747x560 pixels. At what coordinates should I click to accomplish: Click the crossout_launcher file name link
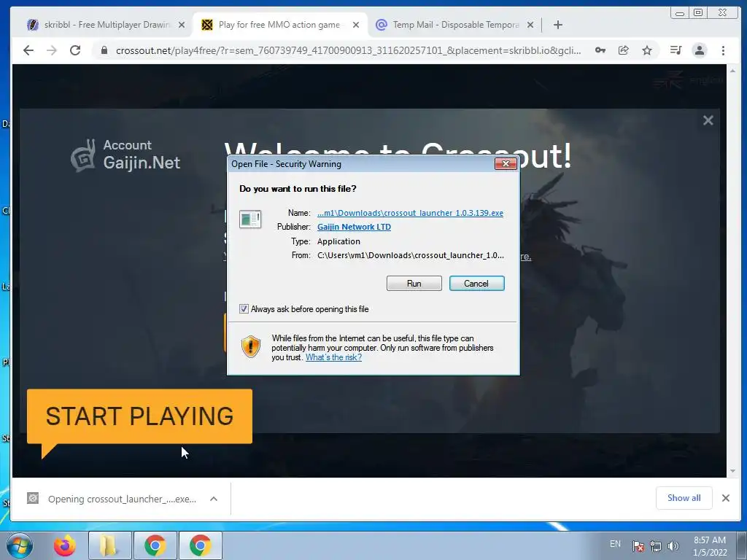410,213
